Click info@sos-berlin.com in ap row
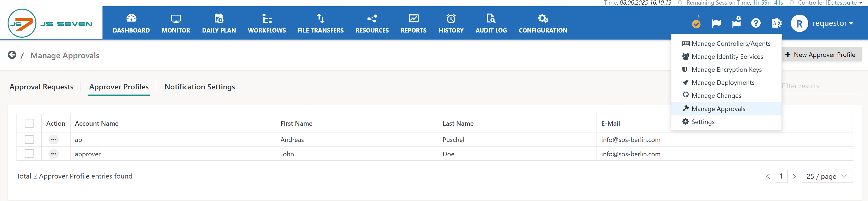Image resolution: width=868 pixels, height=201 pixels. coord(630,140)
